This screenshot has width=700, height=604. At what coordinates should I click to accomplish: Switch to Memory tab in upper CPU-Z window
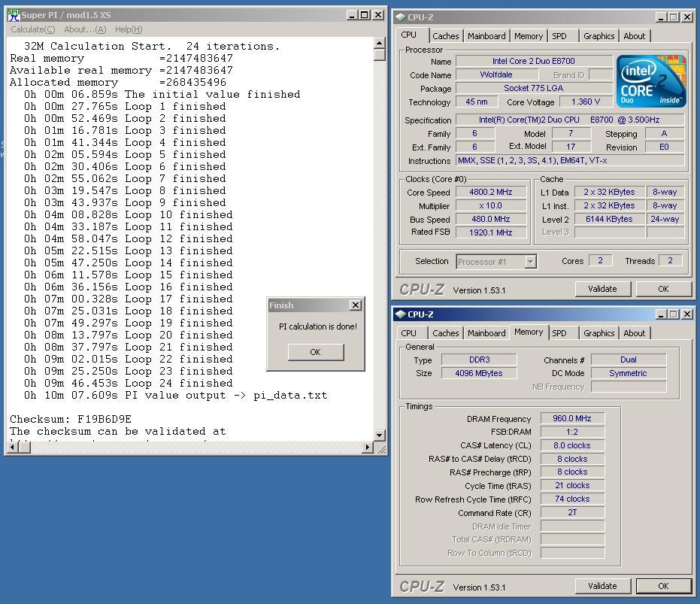(529, 36)
